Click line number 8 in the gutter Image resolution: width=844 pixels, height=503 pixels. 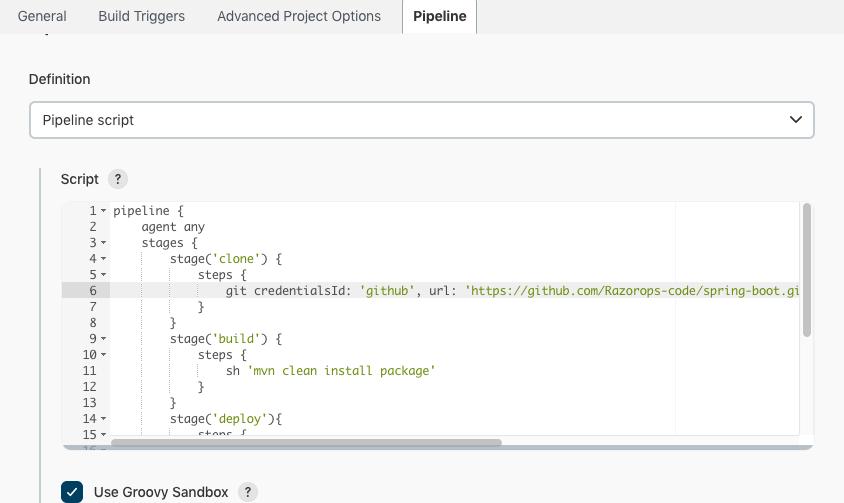92,323
